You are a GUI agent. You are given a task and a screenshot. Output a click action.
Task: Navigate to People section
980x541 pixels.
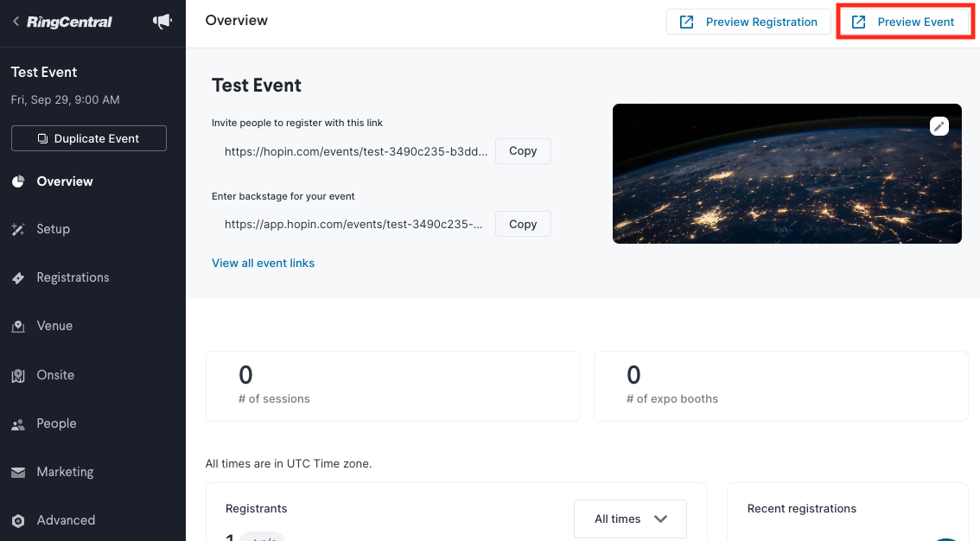click(x=56, y=423)
